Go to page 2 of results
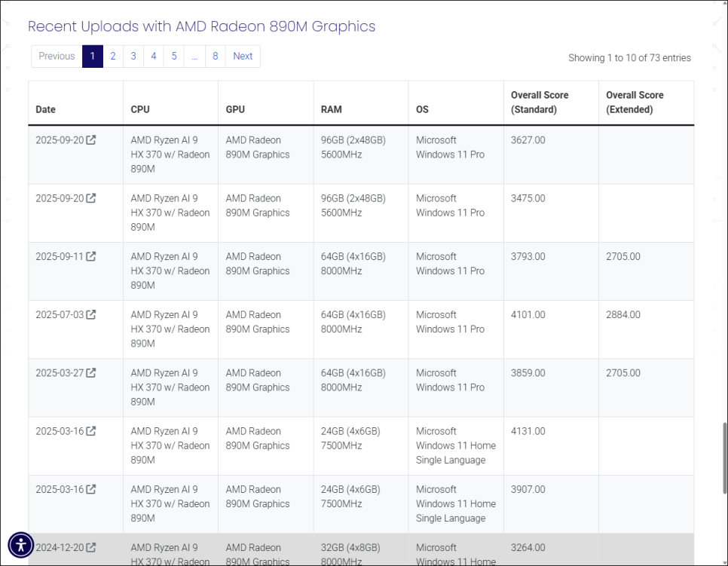 click(x=113, y=57)
